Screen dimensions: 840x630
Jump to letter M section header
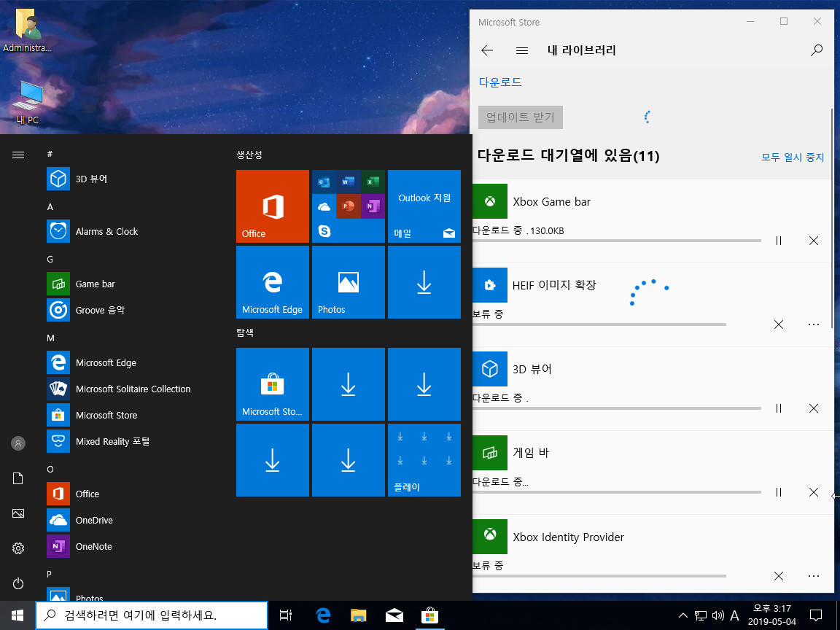point(50,338)
